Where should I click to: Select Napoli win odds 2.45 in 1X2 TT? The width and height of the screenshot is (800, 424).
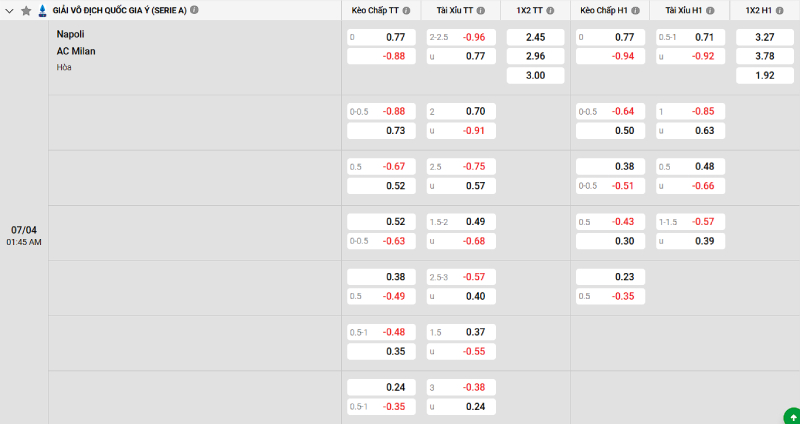534,37
